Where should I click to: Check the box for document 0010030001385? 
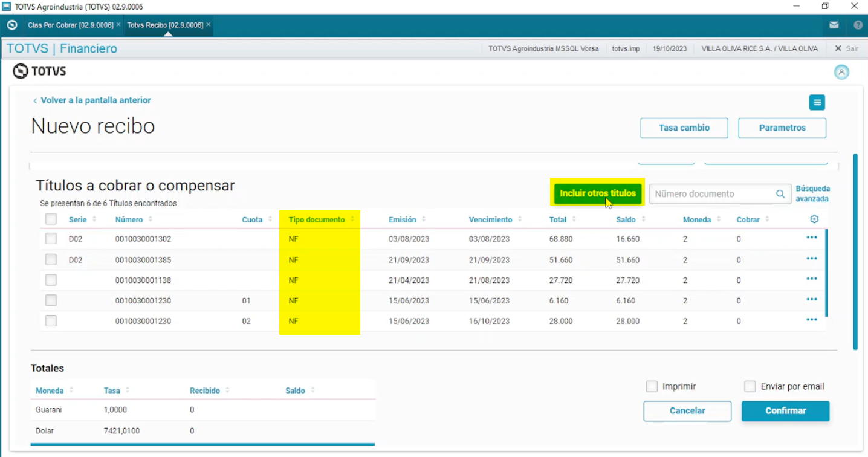[51, 259]
